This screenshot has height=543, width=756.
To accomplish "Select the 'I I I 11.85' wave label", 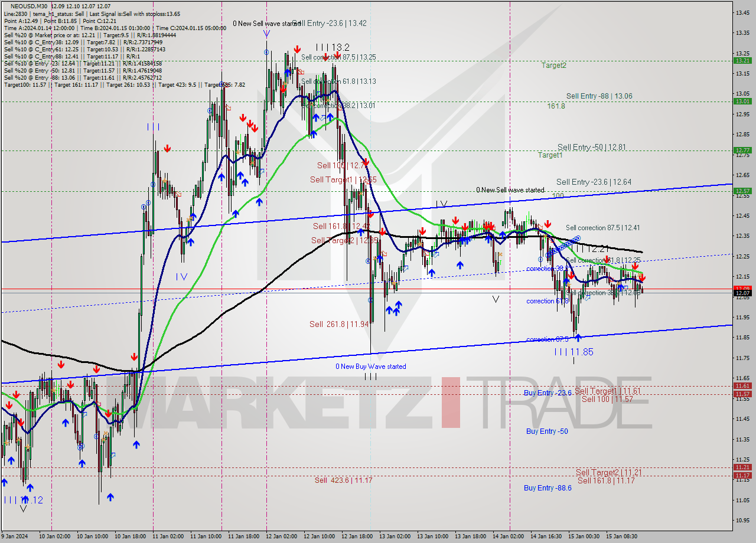I will [573, 352].
